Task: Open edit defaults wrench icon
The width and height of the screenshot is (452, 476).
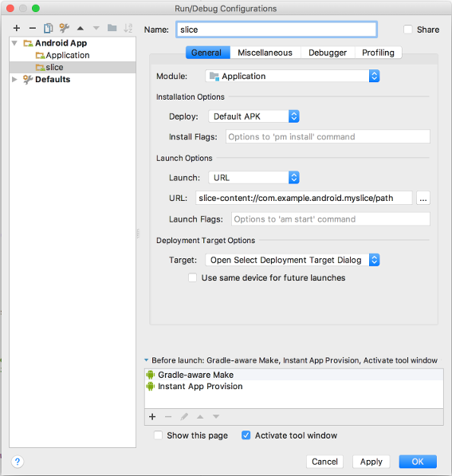Action: point(64,28)
